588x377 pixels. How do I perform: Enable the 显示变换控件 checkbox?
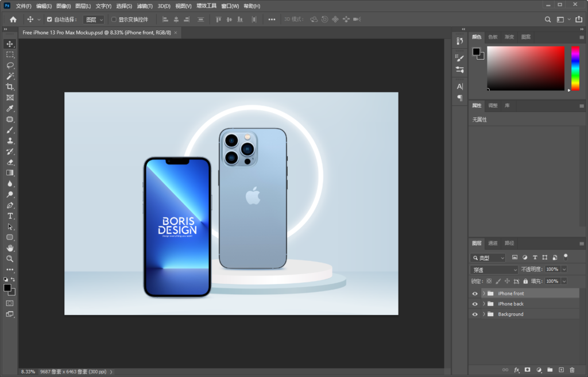(114, 20)
